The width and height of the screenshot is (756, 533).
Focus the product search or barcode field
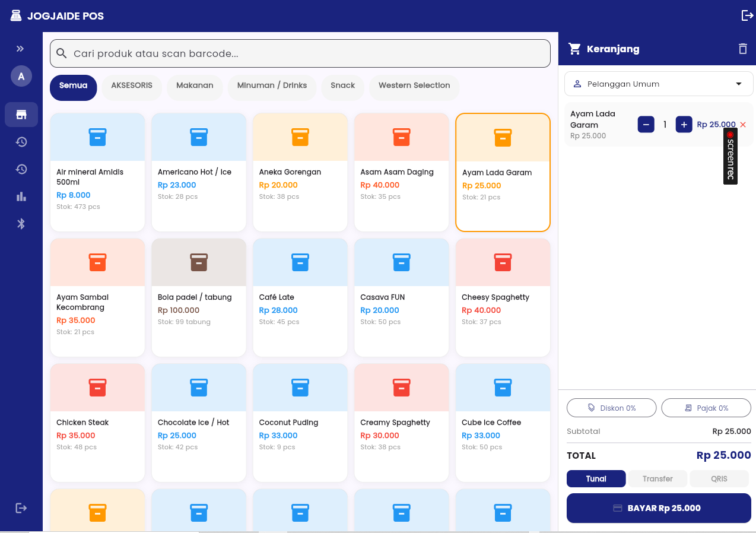point(300,53)
